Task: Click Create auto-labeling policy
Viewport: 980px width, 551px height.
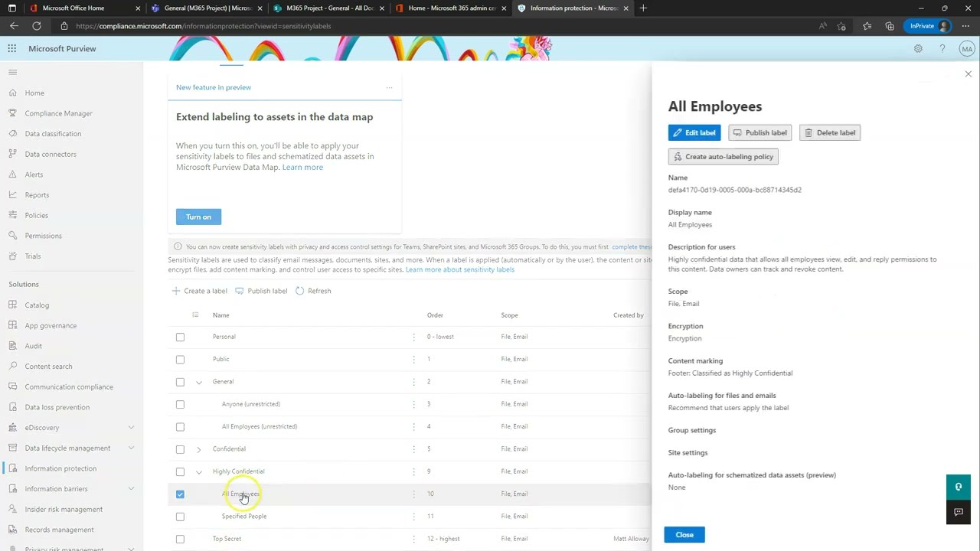Action: [724, 156]
